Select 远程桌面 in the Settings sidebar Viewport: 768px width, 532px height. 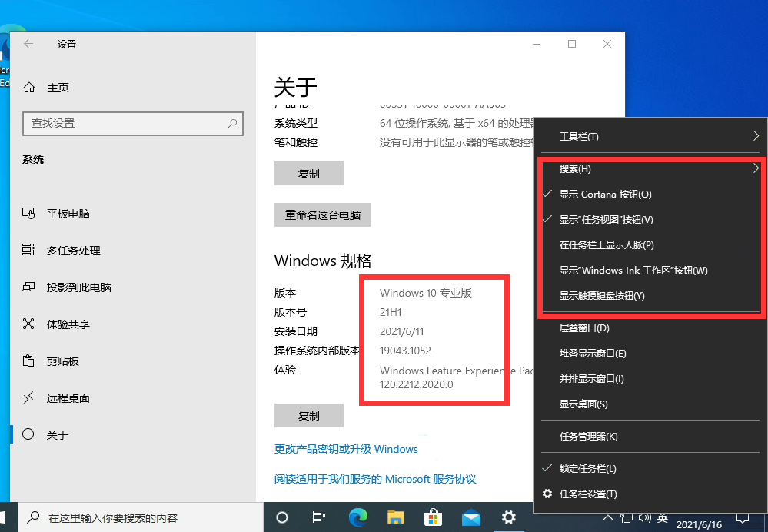pos(69,397)
